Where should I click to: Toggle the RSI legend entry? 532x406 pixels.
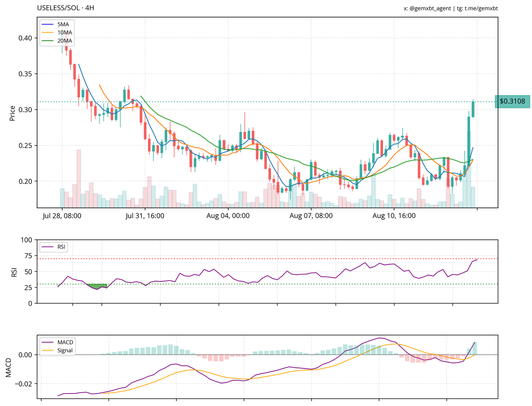point(62,248)
